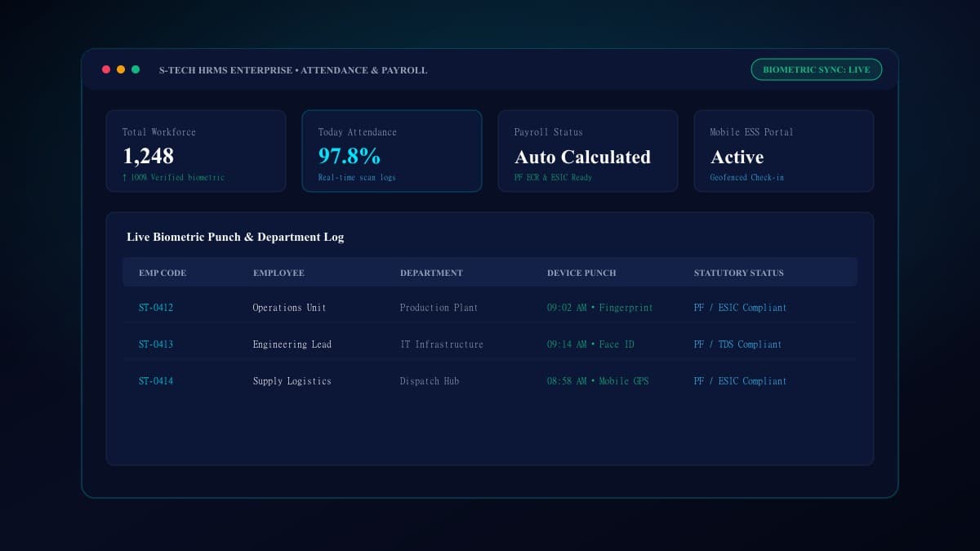
Task: Click the PF / TDS Compliant status
Action: click(x=737, y=344)
